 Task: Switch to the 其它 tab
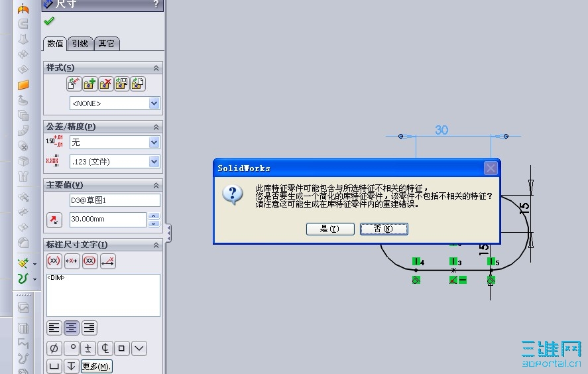click(x=107, y=44)
